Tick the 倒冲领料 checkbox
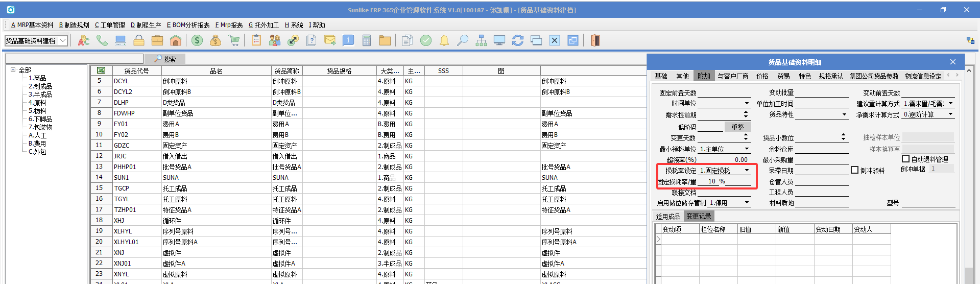This screenshot has width=980, height=284. coord(854,170)
